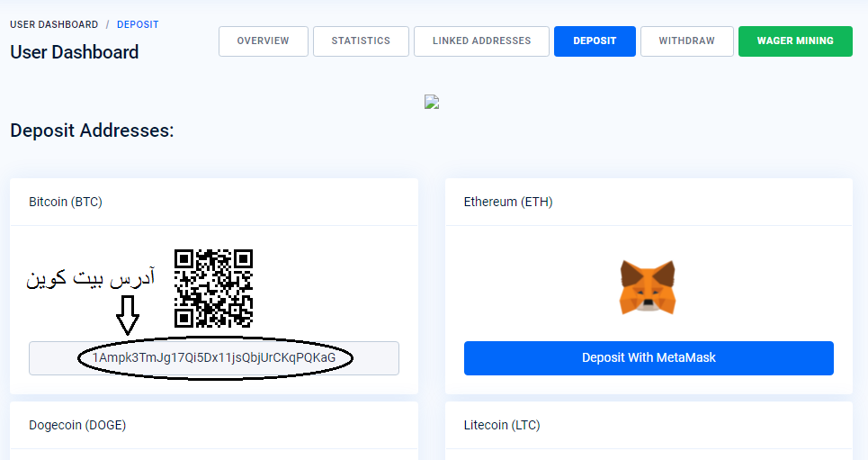868x460 pixels.
Task: Click the User Dashboard breadcrumb link
Action: tap(54, 24)
